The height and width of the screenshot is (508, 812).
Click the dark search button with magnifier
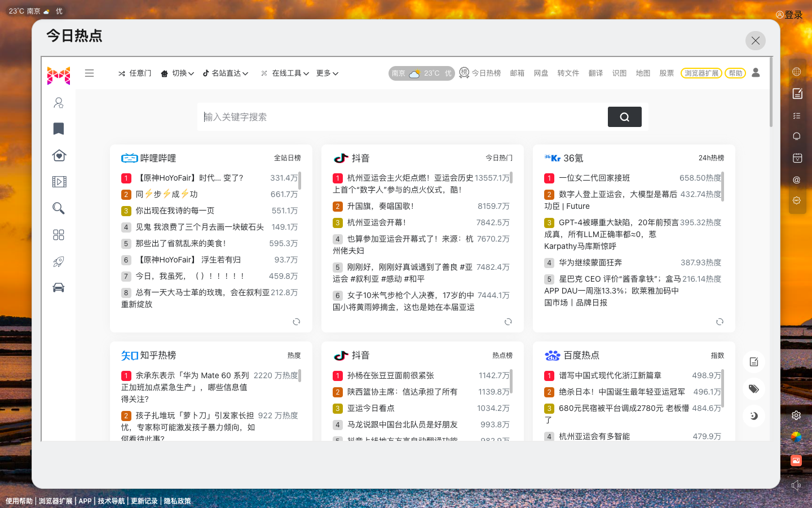(624, 117)
